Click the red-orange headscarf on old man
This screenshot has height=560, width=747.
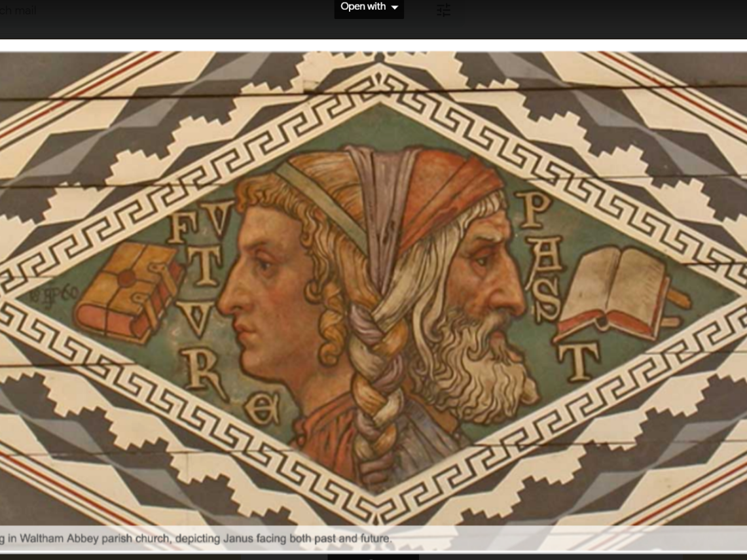click(445, 190)
